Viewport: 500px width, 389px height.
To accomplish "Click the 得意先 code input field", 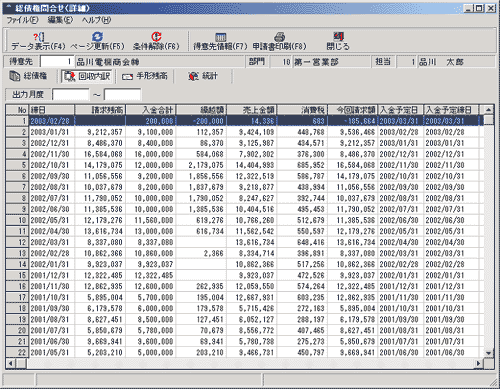I will [57, 61].
